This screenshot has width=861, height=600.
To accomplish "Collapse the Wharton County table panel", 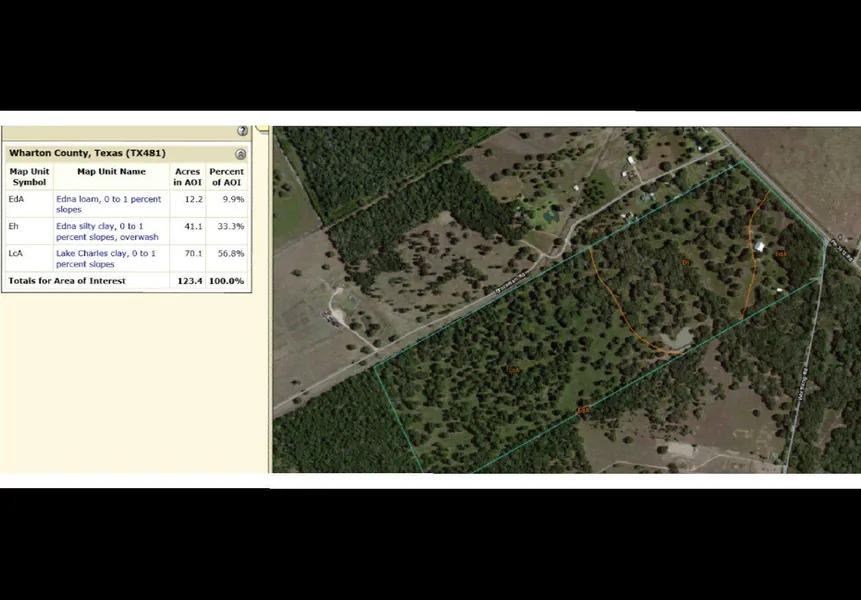I will coord(240,154).
